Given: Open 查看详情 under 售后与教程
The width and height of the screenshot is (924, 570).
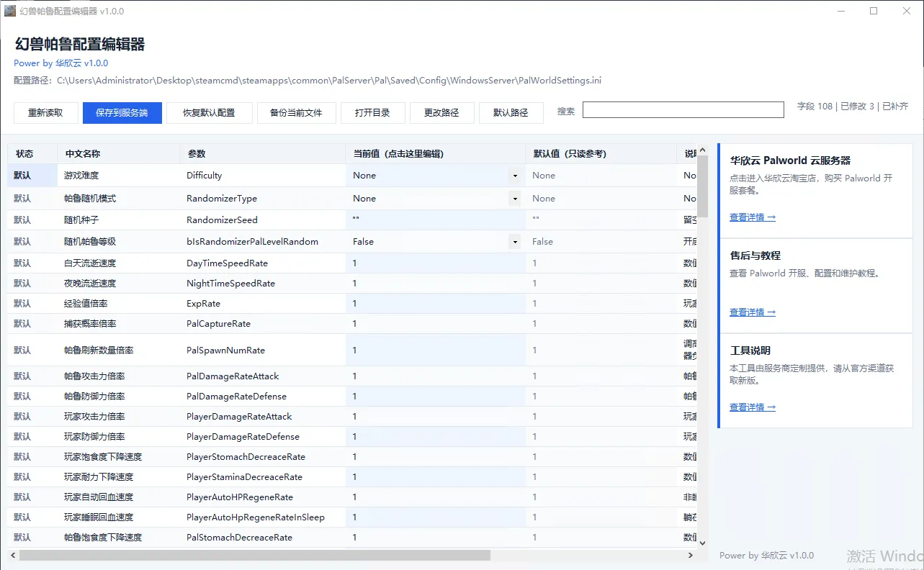Looking at the screenshot, I should pyautogui.click(x=753, y=312).
